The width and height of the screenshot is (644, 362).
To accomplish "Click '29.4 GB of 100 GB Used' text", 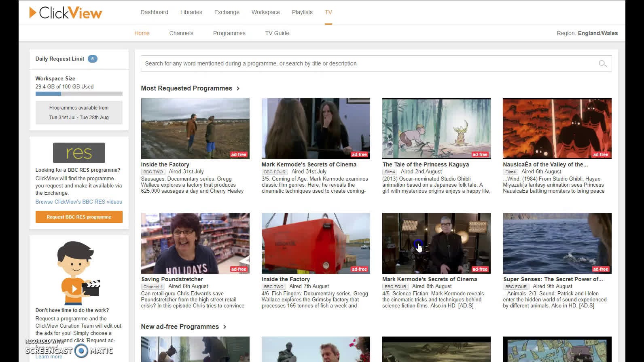I will (x=64, y=86).
